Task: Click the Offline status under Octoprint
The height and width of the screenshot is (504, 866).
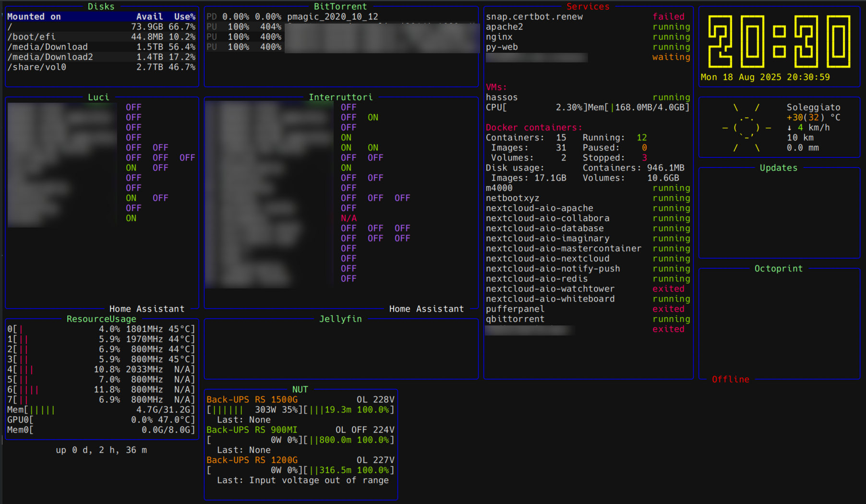Action: tap(730, 380)
